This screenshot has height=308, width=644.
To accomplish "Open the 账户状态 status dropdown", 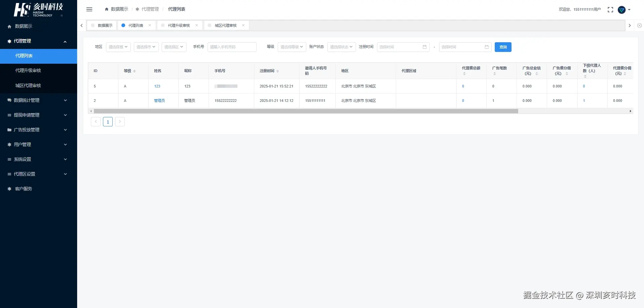I will point(341,47).
